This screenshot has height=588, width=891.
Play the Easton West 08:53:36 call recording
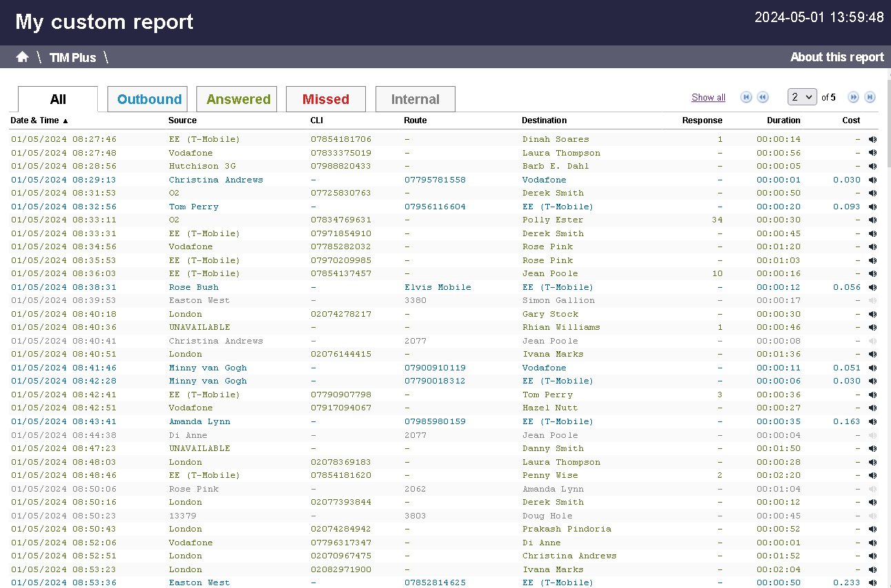[872, 582]
